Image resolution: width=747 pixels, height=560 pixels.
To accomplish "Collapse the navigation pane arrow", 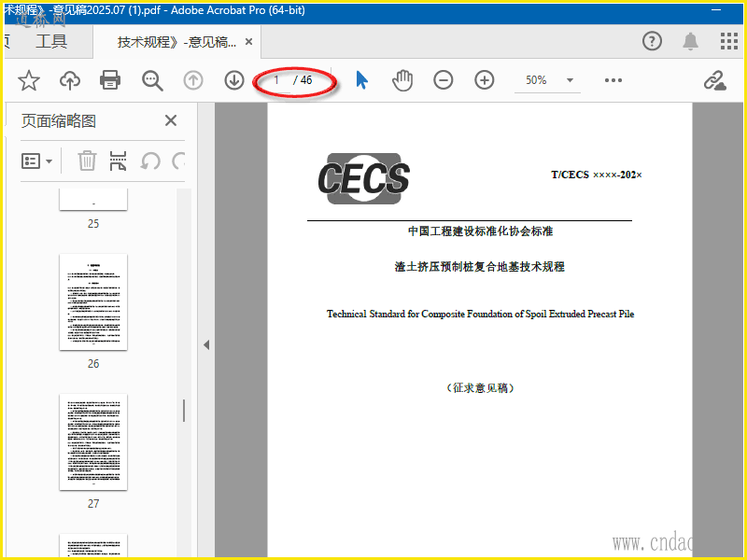I will pyautogui.click(x=206, y=344).
